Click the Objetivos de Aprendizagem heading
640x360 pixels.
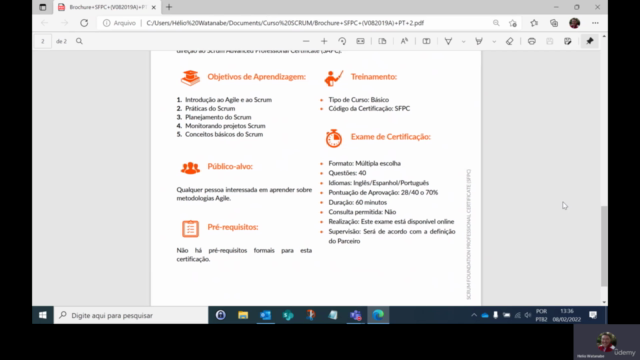(256, 77)
